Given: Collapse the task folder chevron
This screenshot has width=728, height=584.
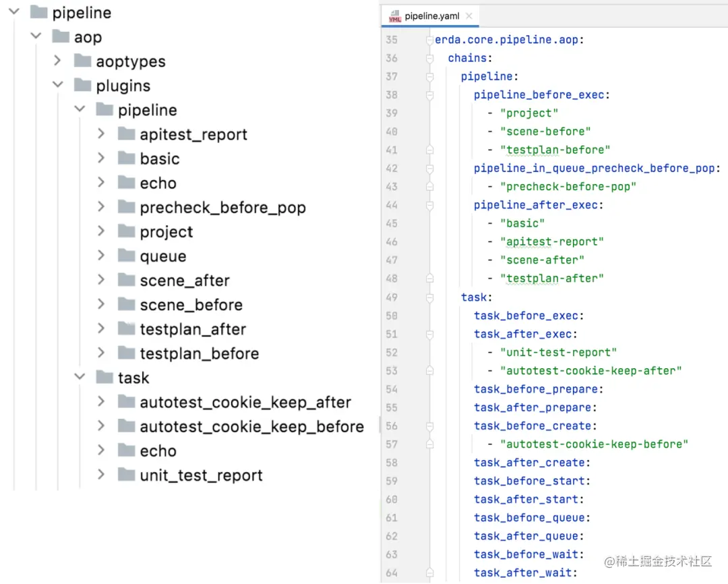Looking at the screenshot, I should click(80, 376).
